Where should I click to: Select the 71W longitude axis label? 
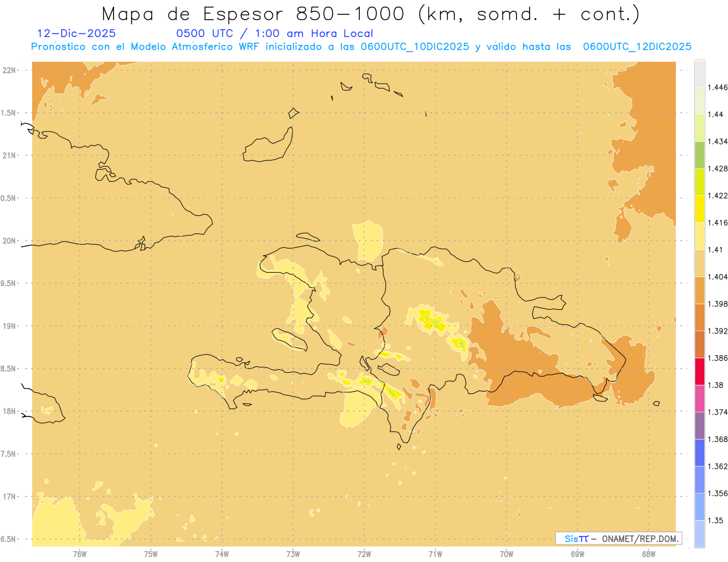pyautogui.click(x=435, y=554)
